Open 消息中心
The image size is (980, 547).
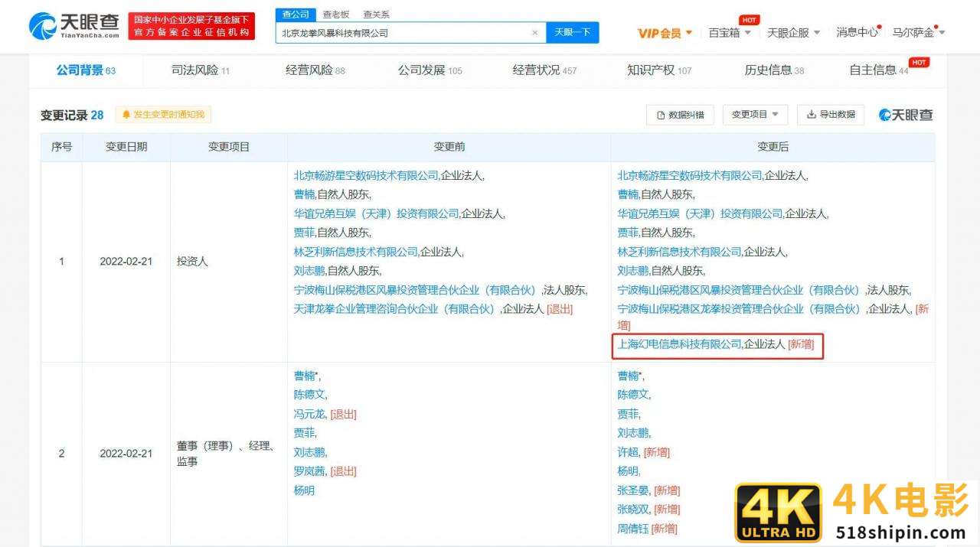[x=857, y=32]
